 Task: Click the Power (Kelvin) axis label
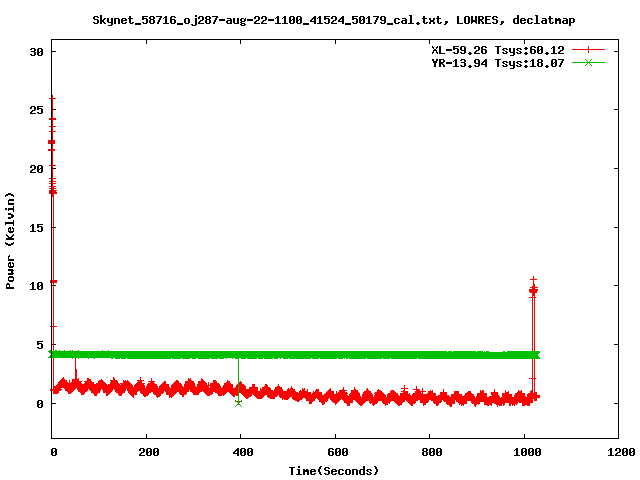tap(10, 241)
